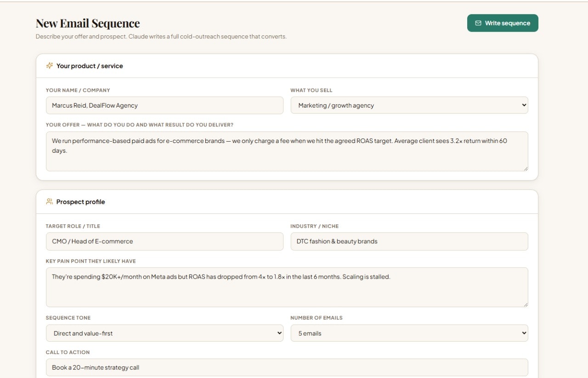
Task: Click the Key Pain Point textarea resize handle
Action: [x=526, y=304]
